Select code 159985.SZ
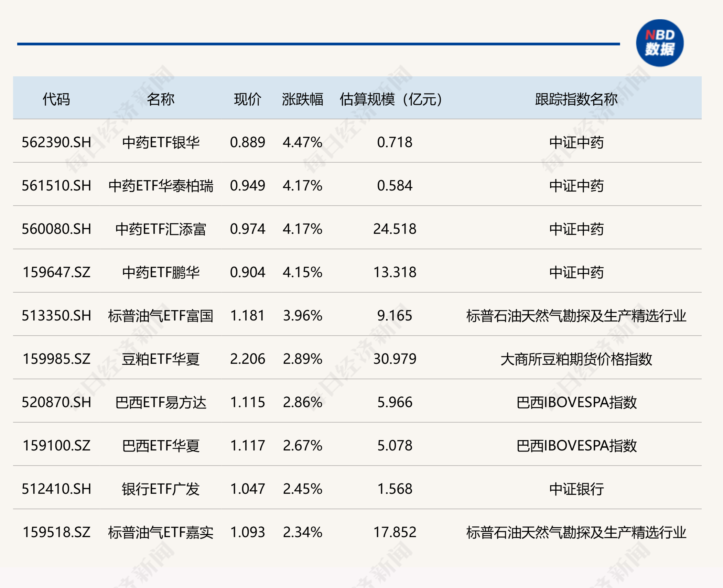The height and width of the screenshot is (588, 723). (x=56, y=359)
